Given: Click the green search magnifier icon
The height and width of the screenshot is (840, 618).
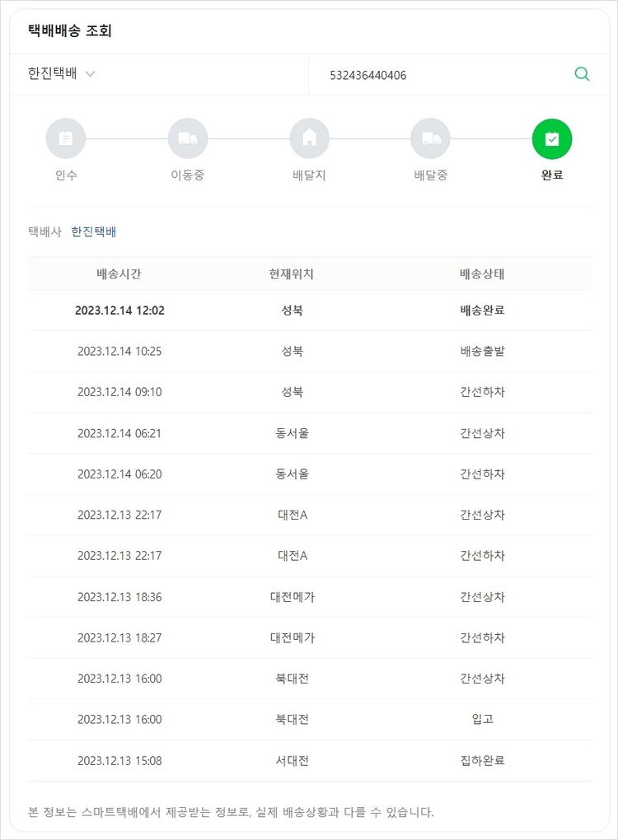Looking at the screenshot, I should [582, 74].
